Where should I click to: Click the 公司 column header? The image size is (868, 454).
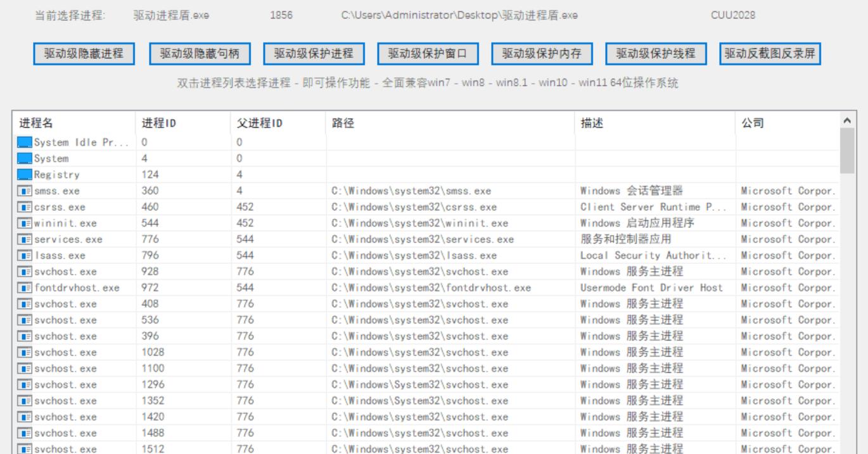[x=788, y=123]
